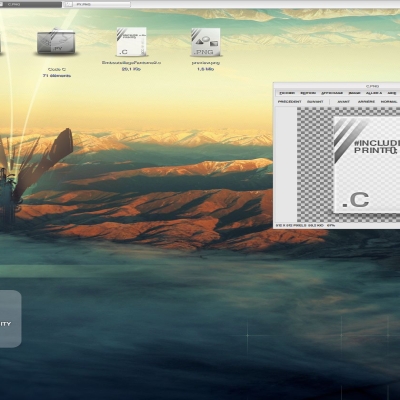Click the Suivant toolbar button
Image resolution: width=400 pixels, height=400 pixels.
pos(315,102)
